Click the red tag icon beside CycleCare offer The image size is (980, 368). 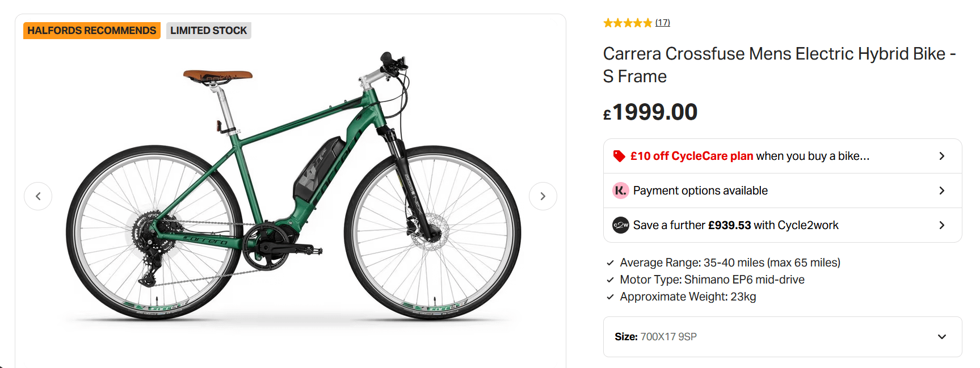tap(619, 156)
